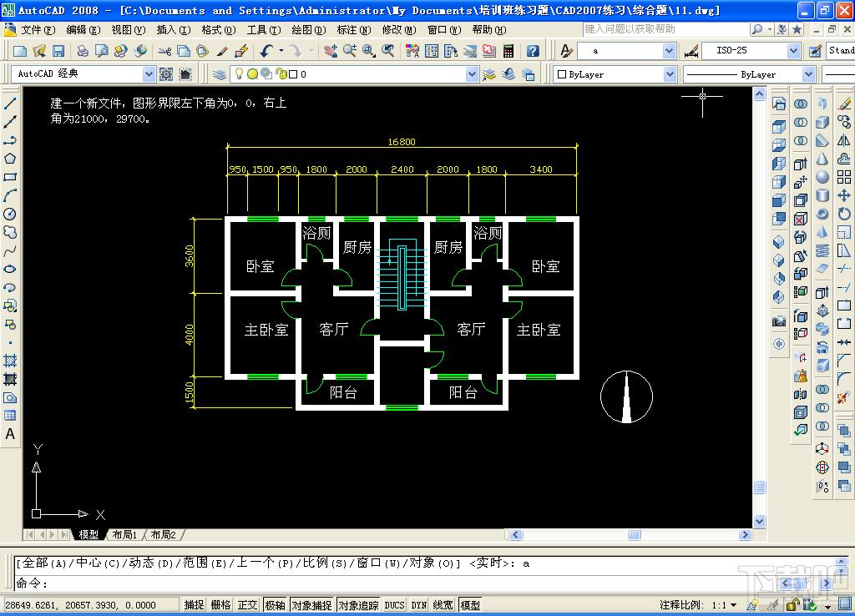
Task: Toggle DYN dynamic input
Action: tap(419, 605)
